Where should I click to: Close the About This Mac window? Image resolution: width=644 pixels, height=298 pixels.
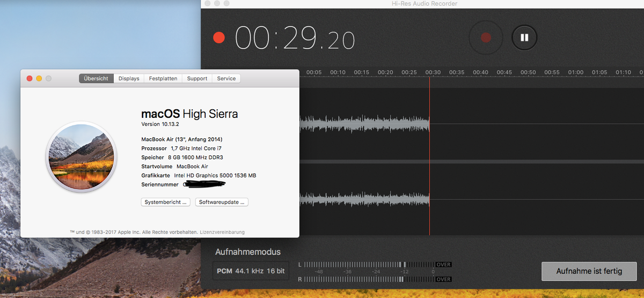30,78
